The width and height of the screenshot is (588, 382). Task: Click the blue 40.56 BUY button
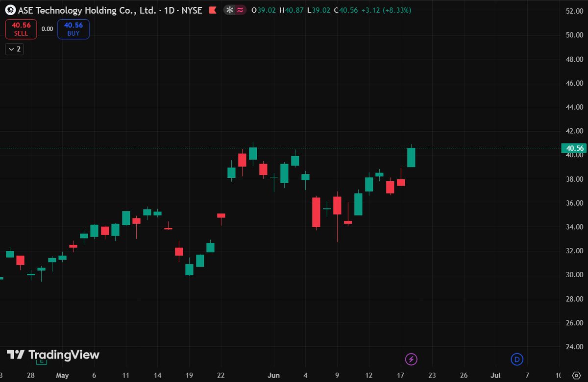coord(73,29)
